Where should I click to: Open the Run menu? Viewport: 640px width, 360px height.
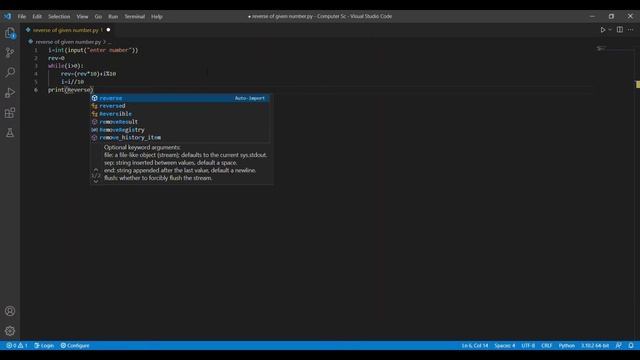pyautogui.click(x=113, y=17)
